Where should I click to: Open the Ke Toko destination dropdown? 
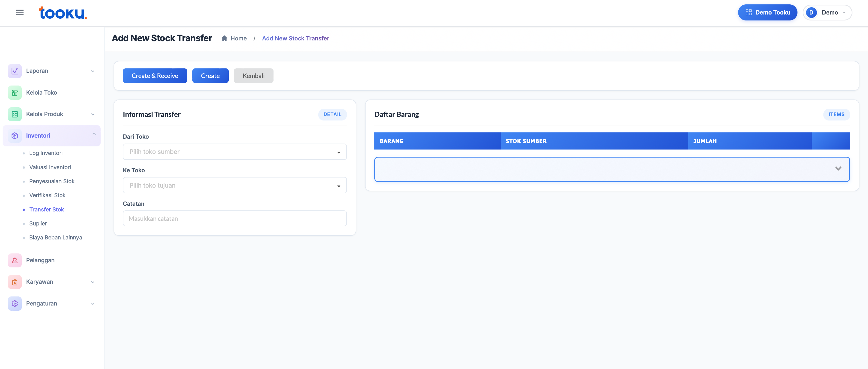(235, 186)
